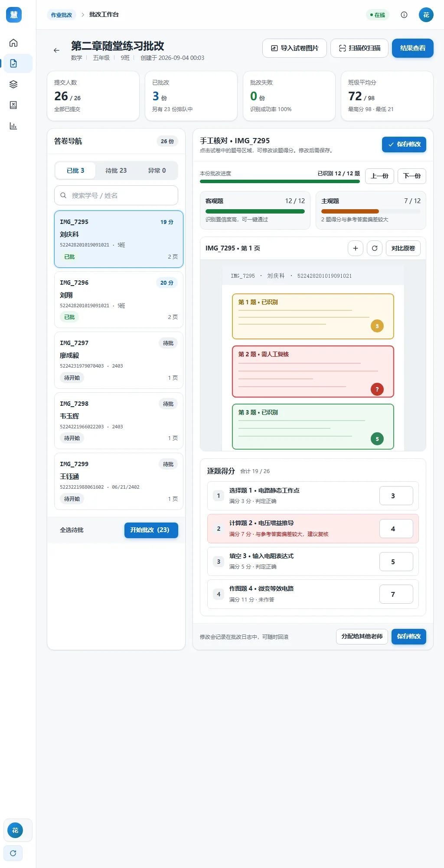Click 分配给其他老师 button
Viewport: 444px width, 868px height.
(x=362, y=637)
